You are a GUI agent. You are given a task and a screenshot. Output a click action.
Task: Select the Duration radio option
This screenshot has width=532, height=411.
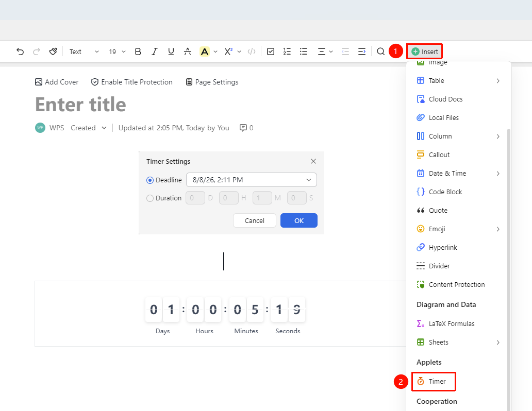pos(150,198)
